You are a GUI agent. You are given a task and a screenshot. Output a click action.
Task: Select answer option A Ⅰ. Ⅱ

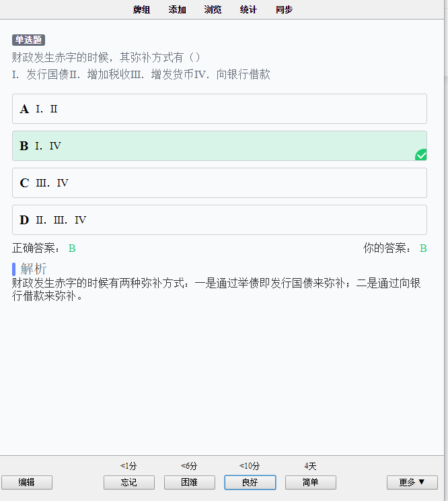[x=219, y=108]
